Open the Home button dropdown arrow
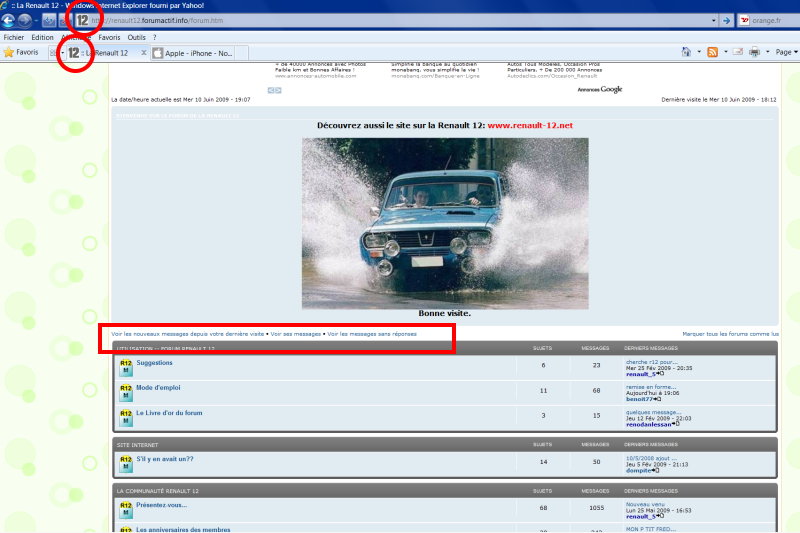This screenshot has width=800, height=533. pos(699,52)
